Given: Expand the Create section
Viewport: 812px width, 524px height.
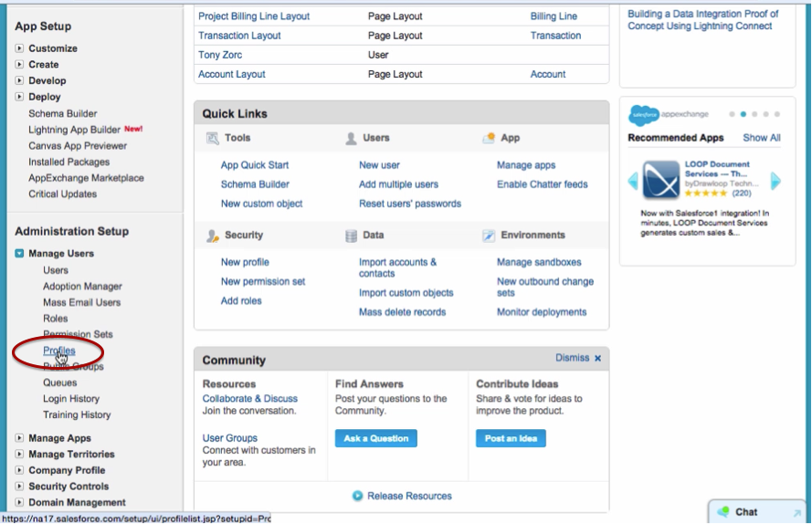Looking at the screenshot, I should (19, 64).
